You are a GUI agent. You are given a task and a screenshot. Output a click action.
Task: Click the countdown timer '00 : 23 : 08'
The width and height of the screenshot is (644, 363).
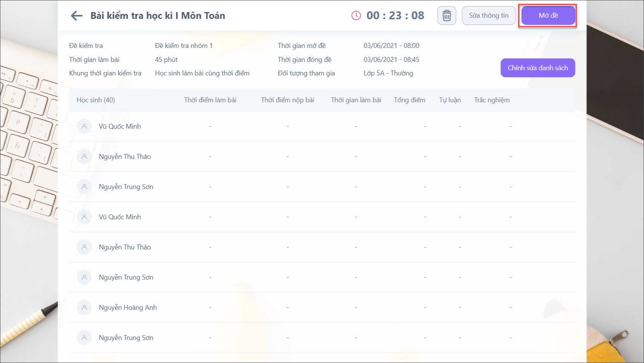(x=395, y=15)
